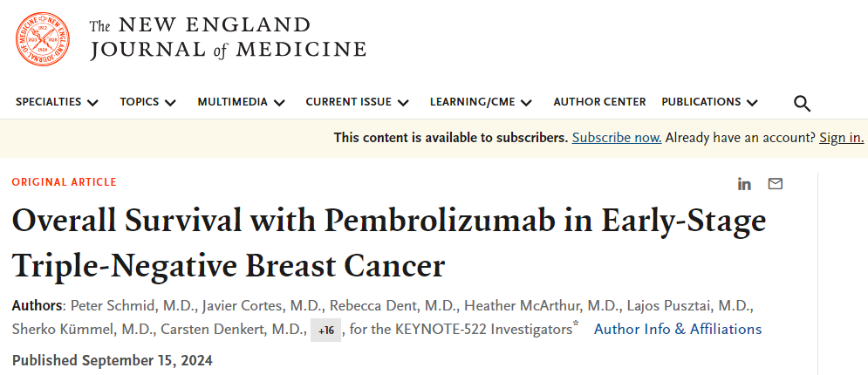The width and height of the screenshot is (868, 375).
Task: Email this article using envelope icon
Action: [776, 184]
